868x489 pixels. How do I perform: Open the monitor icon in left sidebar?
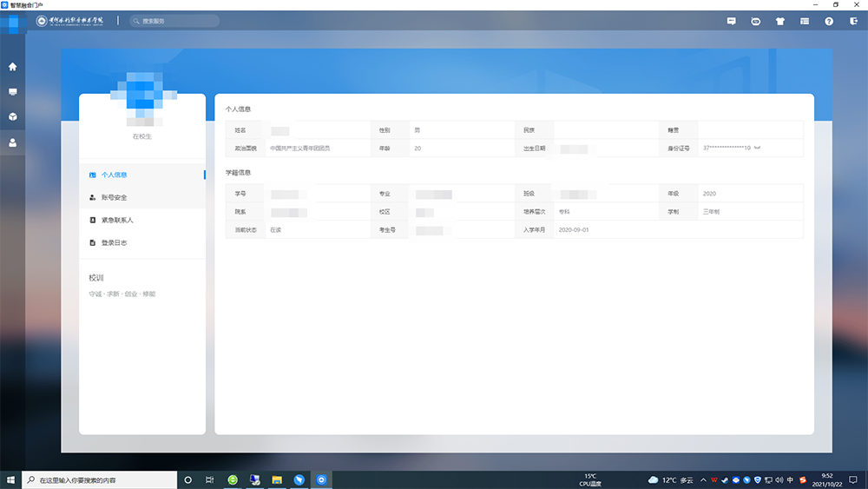pyautogui.click(x=12, y=91)
